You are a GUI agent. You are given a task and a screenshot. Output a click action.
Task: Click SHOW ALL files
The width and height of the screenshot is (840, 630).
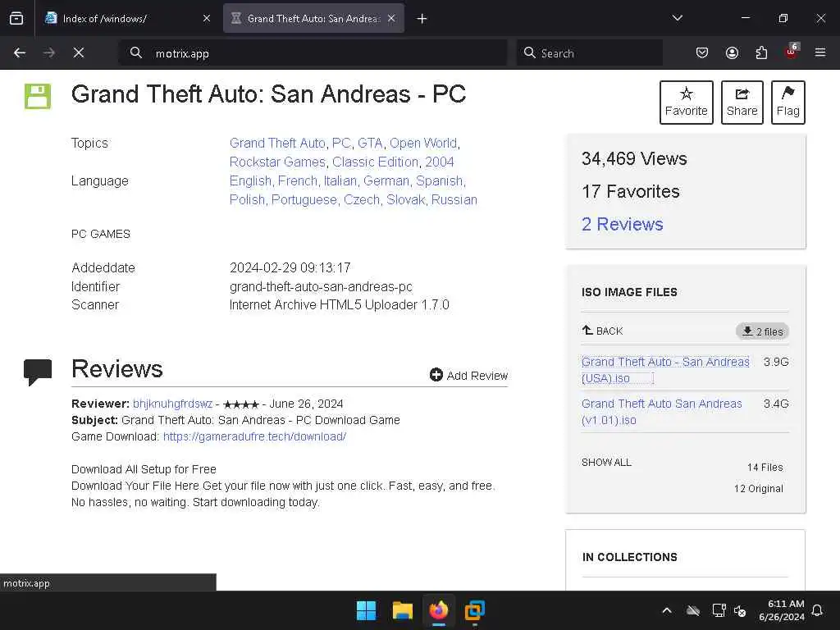pyautogui.click(x=606, y=463)
